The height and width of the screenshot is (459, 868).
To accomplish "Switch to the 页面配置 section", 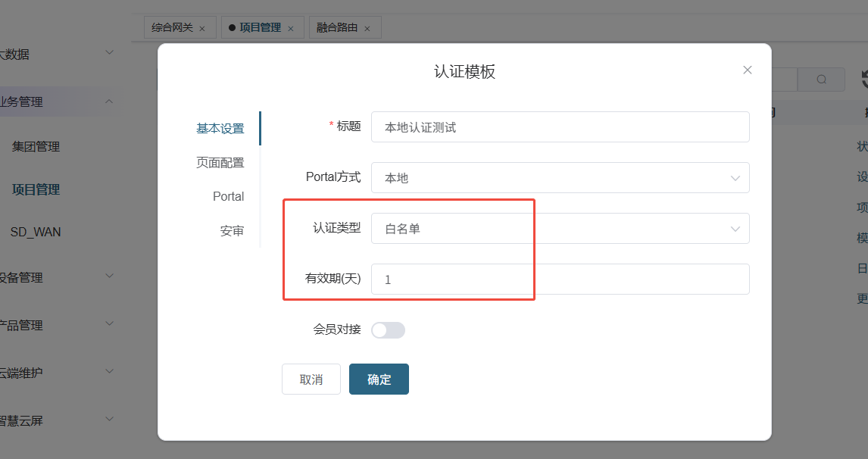I will tap(220, 163).
